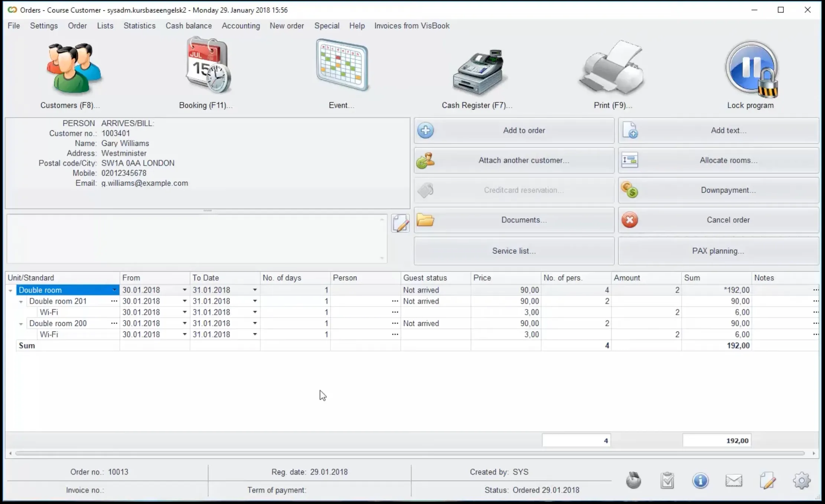The width and height of the screenshot is (825, 504).
Task: Collapse the Double room 201 tree row
Action: coord(21,302)
